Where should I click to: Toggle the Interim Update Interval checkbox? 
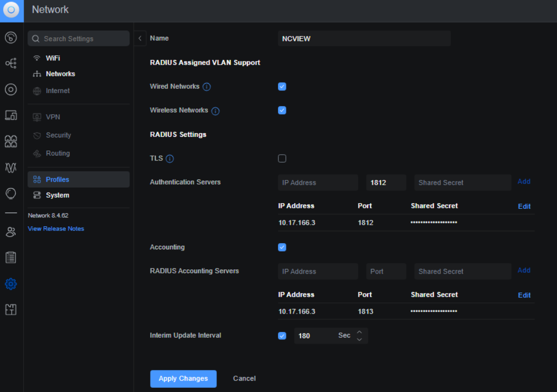(x=282, y=336)
